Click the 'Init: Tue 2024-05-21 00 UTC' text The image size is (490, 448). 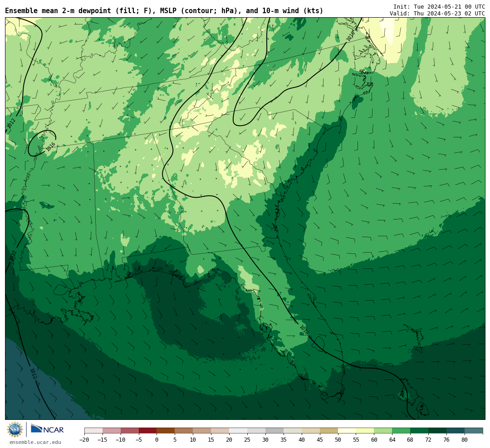(x=439, y=6)
